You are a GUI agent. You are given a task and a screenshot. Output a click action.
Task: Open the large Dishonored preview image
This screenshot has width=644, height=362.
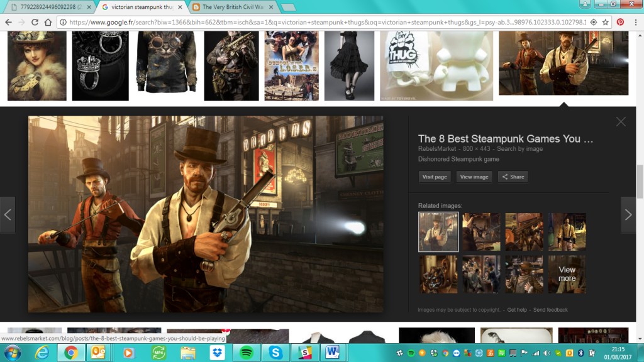(x=206, y=214)
